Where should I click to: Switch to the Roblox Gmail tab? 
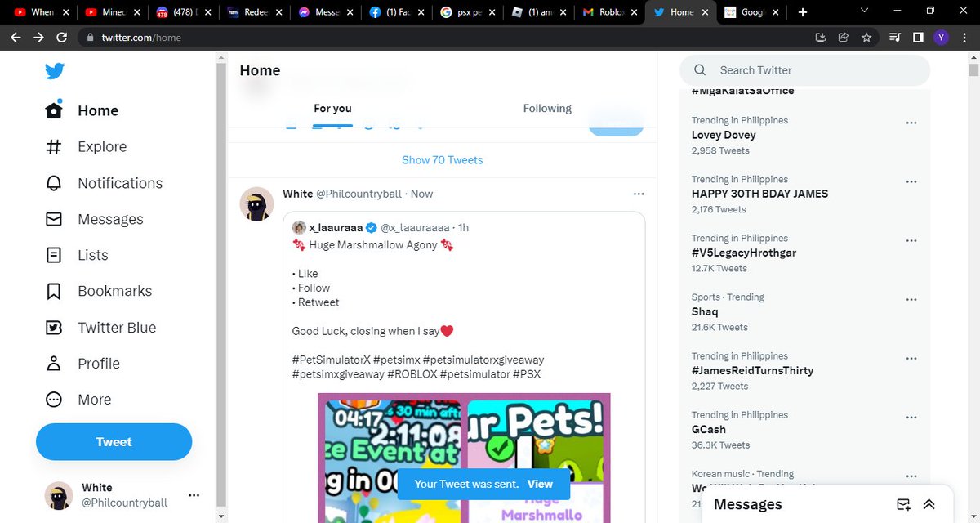point(610,12)
